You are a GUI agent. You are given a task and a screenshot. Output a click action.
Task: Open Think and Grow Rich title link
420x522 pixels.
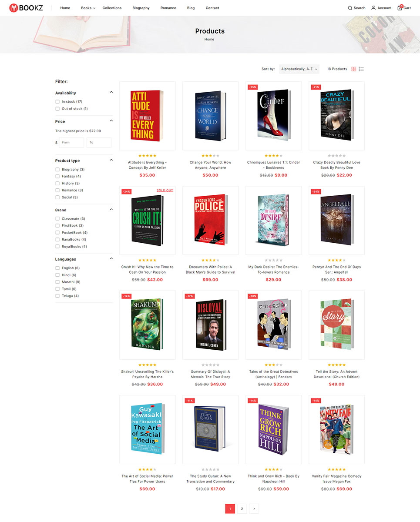(273, 479)
